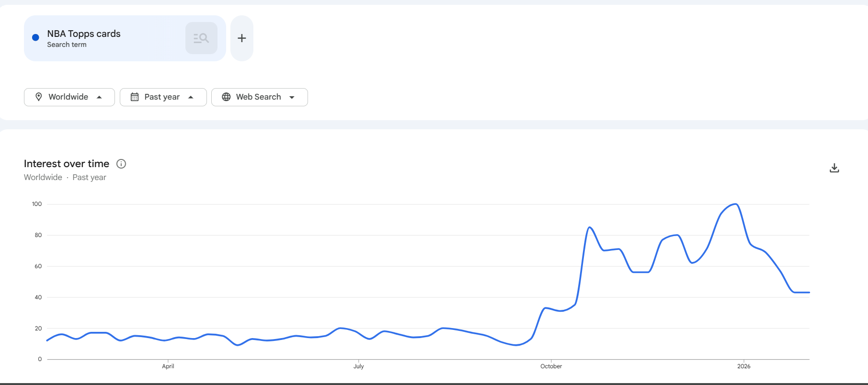Click the blue dot marker on NBA Topps cards
The height and width of the screenshot is (385, 868).
tap(35, 37)
